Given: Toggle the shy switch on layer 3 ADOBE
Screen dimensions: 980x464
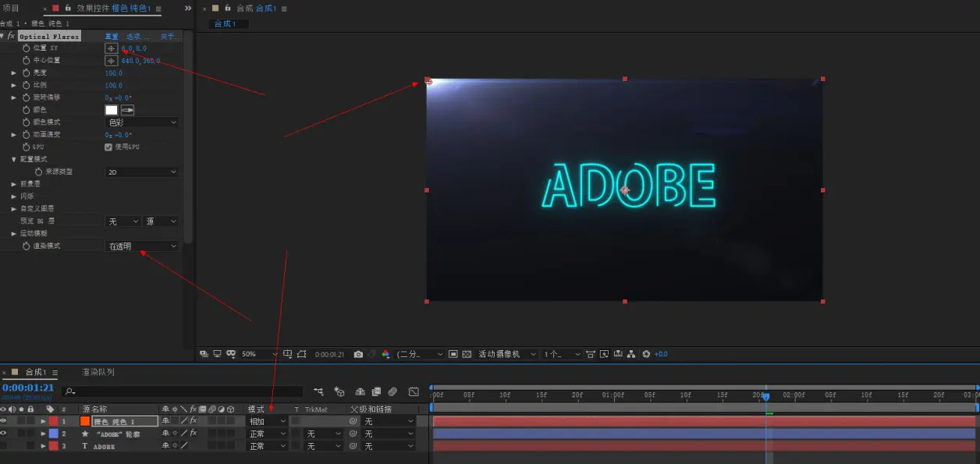Looking at the screenshot, I should pos(165,446).
